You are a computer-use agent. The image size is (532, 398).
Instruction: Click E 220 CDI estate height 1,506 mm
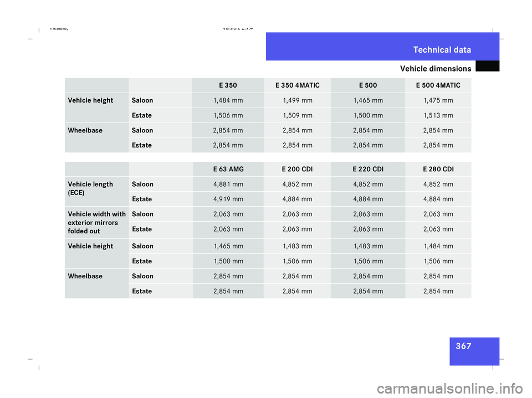368,261
